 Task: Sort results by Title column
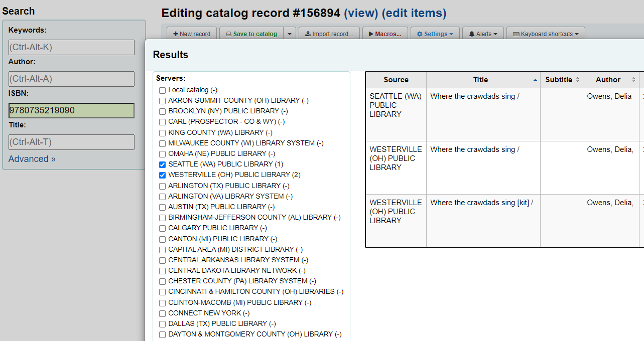pos(480,80)
